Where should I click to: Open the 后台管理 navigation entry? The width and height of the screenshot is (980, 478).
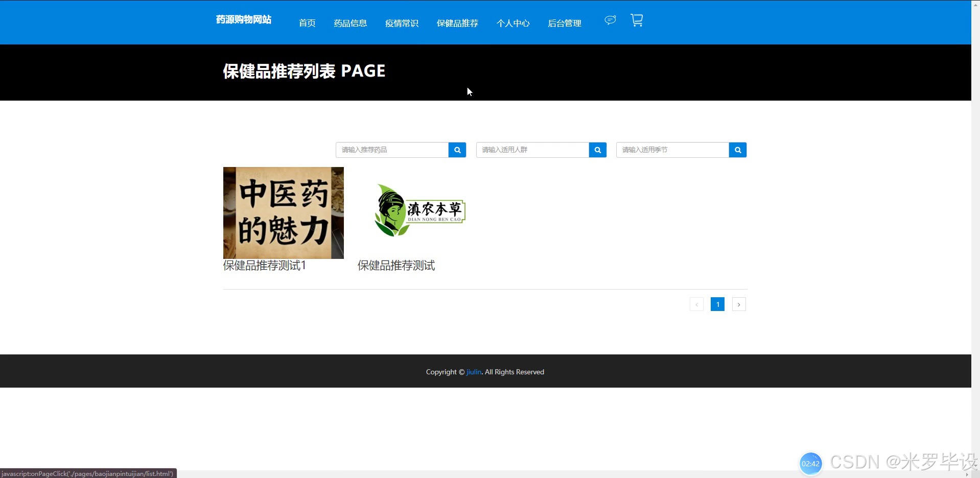(564, 23)
